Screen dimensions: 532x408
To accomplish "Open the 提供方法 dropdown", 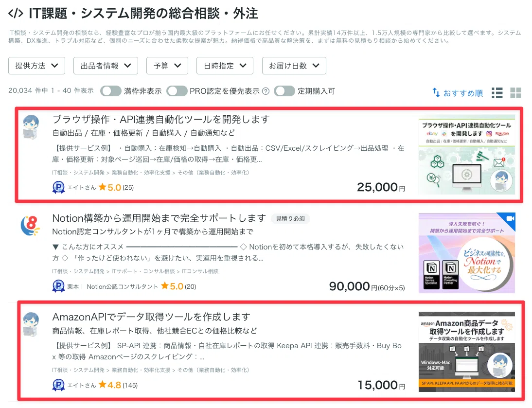I will (36, 66).
